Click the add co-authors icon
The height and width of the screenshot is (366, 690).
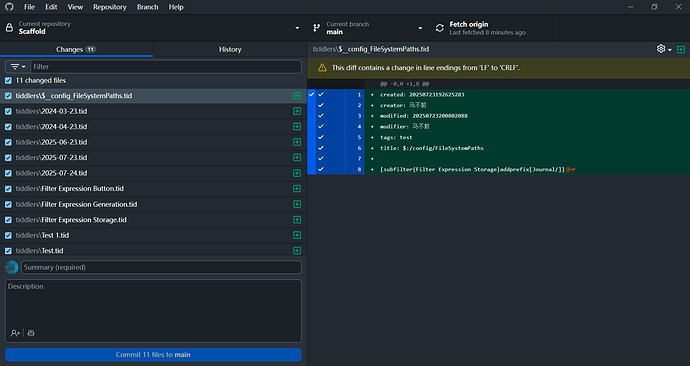[x=15, y=333]
